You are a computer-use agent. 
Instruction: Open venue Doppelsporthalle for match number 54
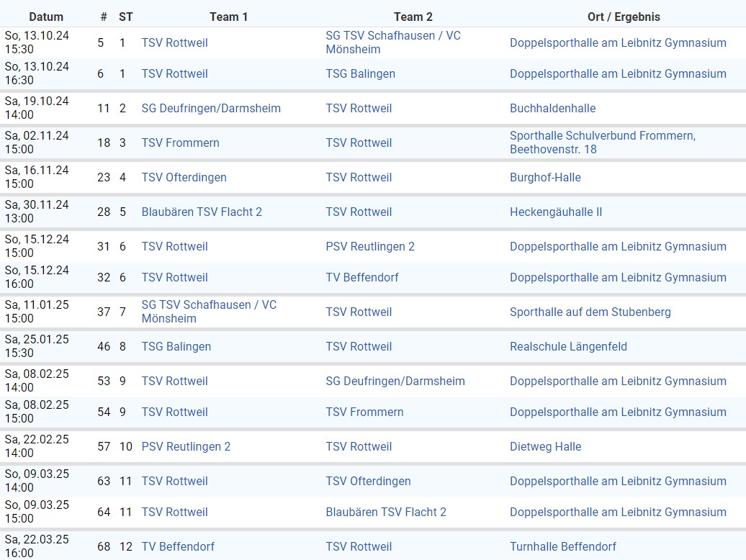618,412
